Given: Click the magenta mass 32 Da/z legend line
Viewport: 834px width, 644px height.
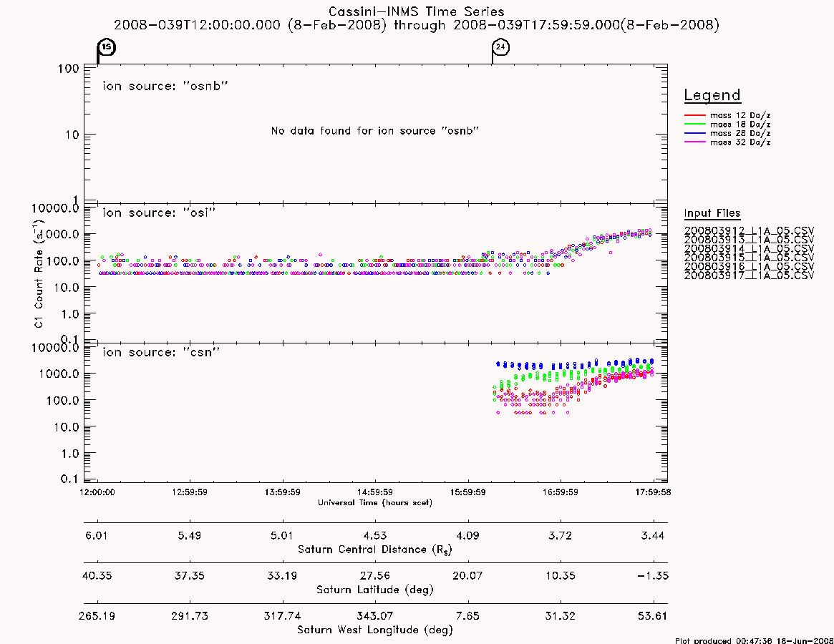Looking at the screenshot, I should (694, 142).
